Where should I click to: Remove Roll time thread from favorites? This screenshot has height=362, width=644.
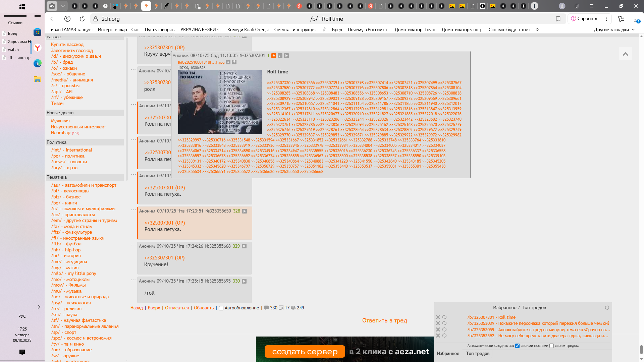click(438, 317)
